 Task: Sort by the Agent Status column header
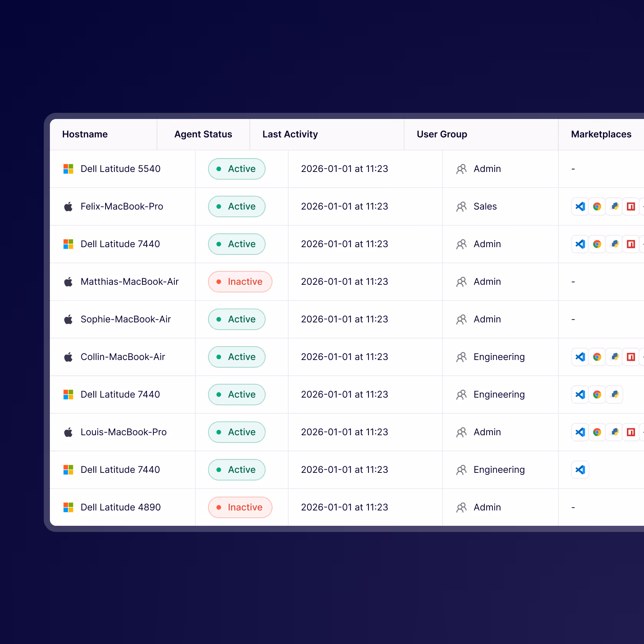coord(203,134)
